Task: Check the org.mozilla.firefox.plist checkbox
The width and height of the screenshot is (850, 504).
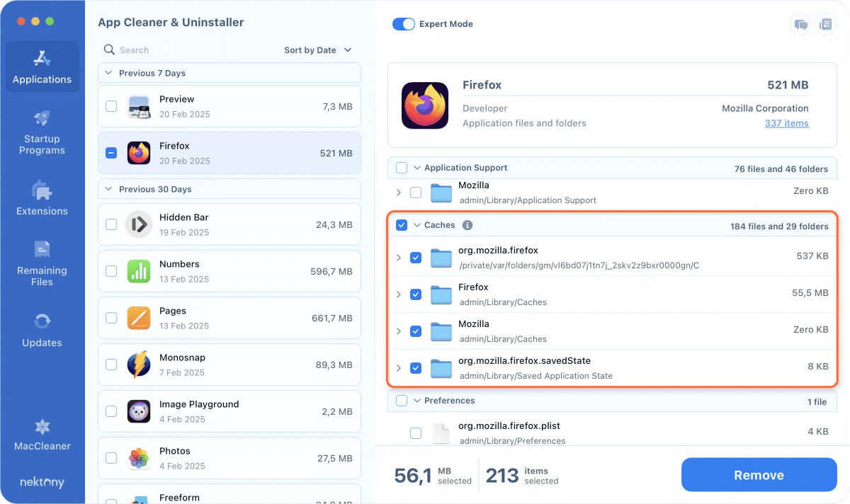Action: [x=416, y=433]
